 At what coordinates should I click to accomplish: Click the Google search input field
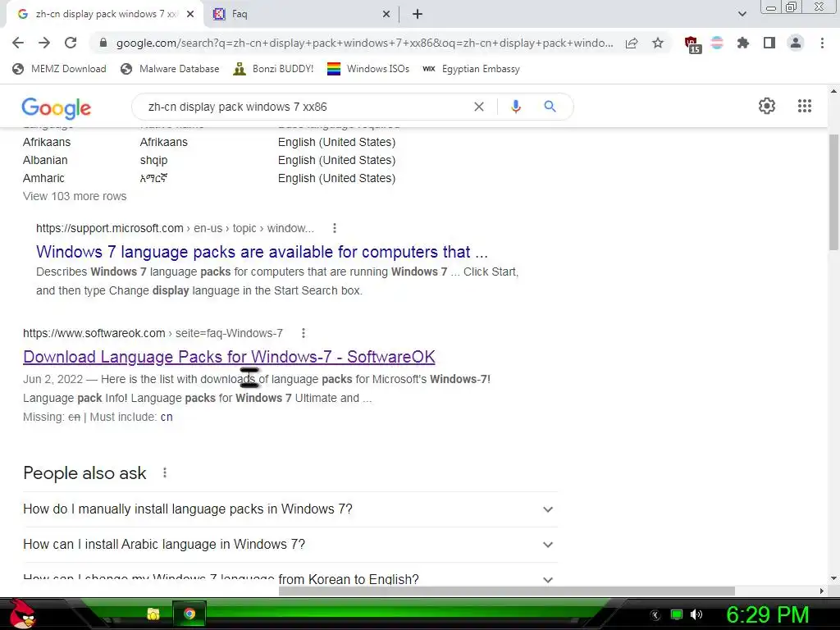pyautogui.click(x=305, y=107)
